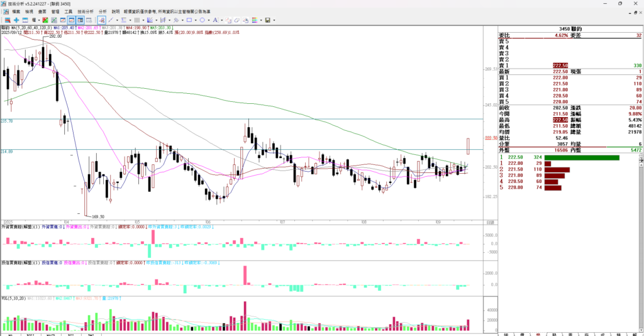Open the 管理 menu

tap(55, 11)
